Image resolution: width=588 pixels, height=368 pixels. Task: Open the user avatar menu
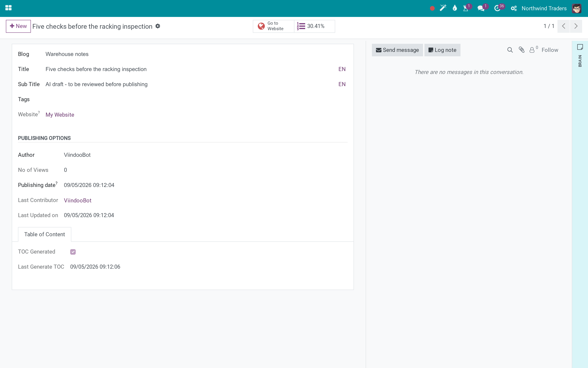(577, 8)
